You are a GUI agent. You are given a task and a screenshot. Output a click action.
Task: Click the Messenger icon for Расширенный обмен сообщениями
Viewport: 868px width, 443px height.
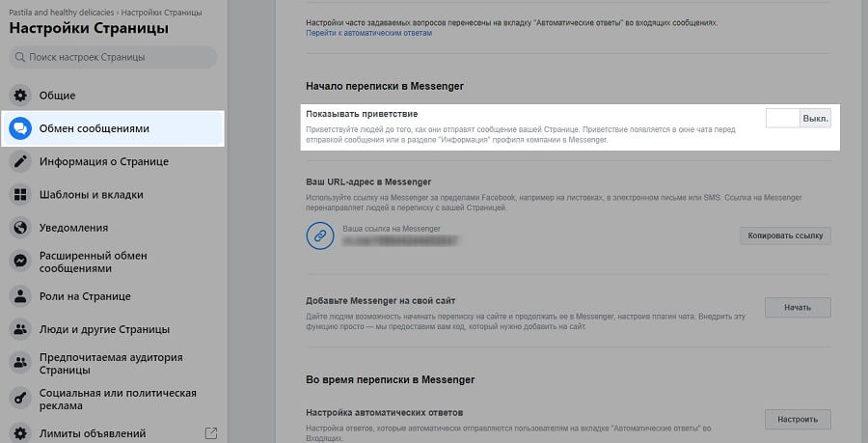click(20, 262)
